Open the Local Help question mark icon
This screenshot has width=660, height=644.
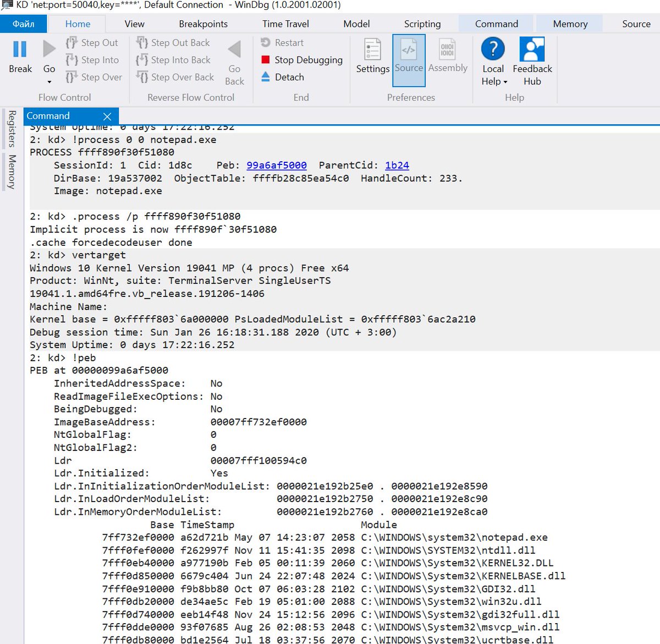493,49
